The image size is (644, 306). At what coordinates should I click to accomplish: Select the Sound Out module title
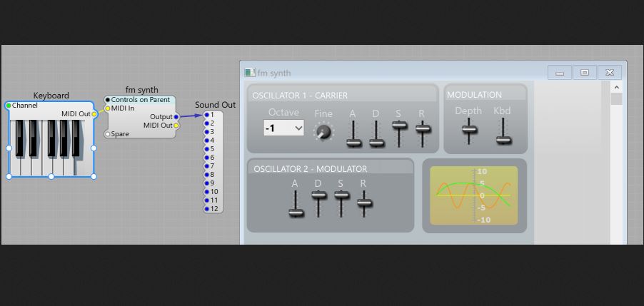215,105
